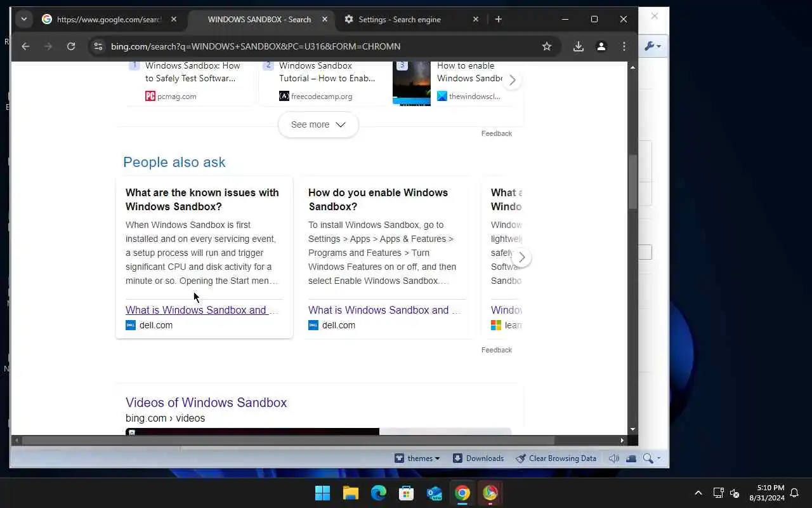
Task: Click the page horizontal scrollbar thumb
Action: (288, 440)
